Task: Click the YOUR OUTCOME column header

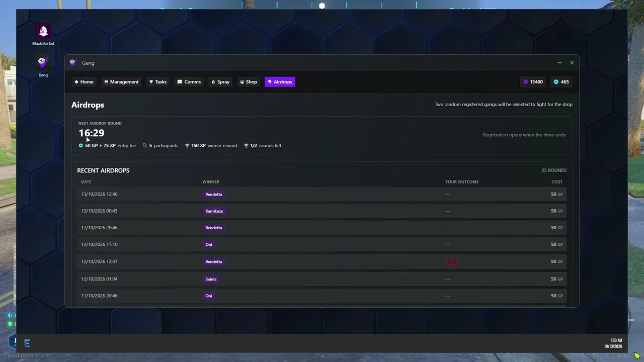Action: 462,182
